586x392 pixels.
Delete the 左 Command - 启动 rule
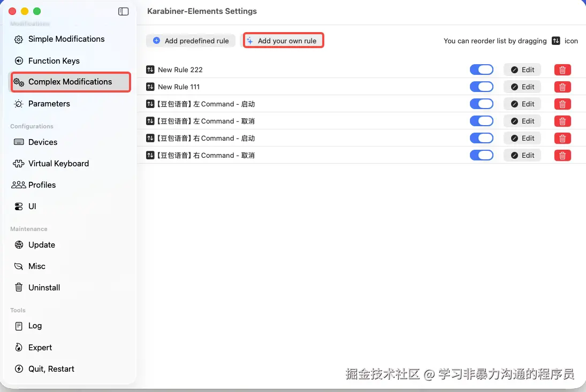[562, 104]
